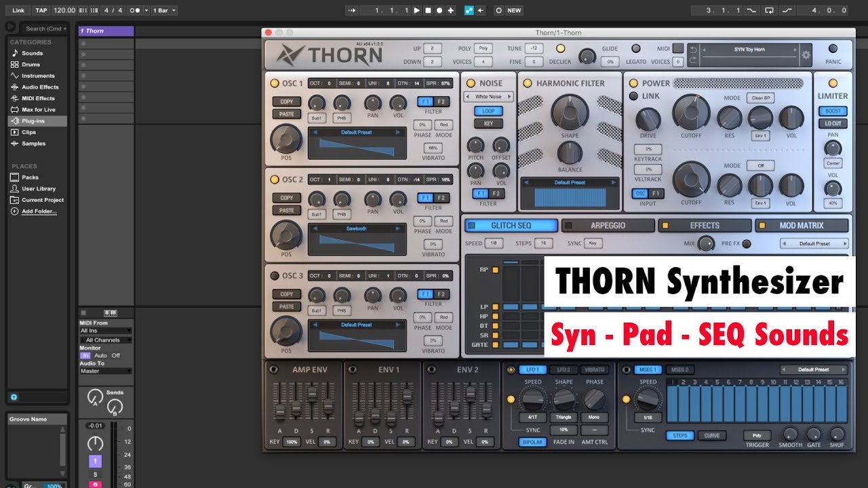Viewport: 868px width, 488px height.
Task: Select the LFO 2 tab
Action: 564,370
